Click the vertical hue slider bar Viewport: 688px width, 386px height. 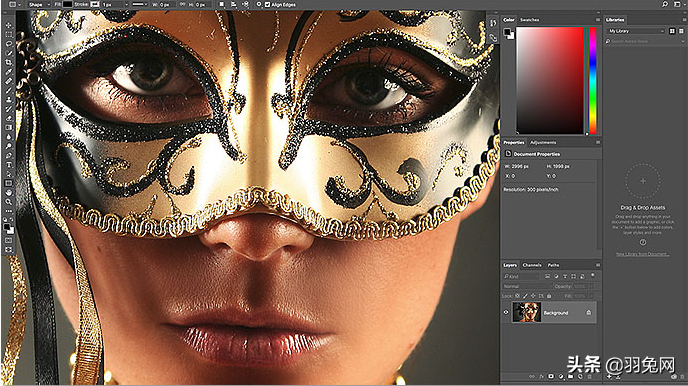point(593,81)
